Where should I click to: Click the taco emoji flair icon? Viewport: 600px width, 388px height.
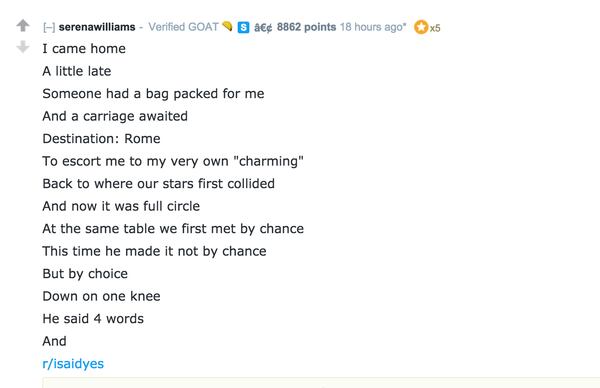pyautogui.click(x=227, y=26)
